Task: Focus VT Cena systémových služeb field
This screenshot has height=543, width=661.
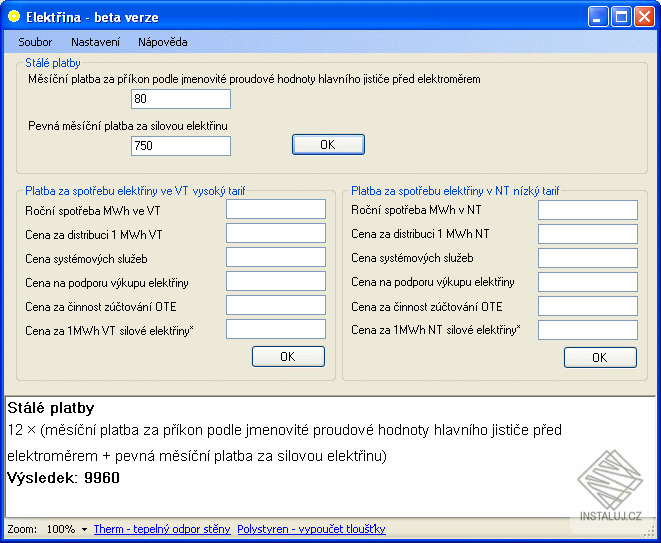Action: 276,257
